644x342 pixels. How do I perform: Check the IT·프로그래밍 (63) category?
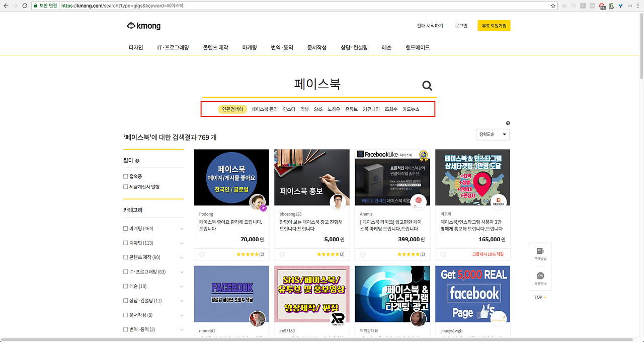tap(125, 272)
